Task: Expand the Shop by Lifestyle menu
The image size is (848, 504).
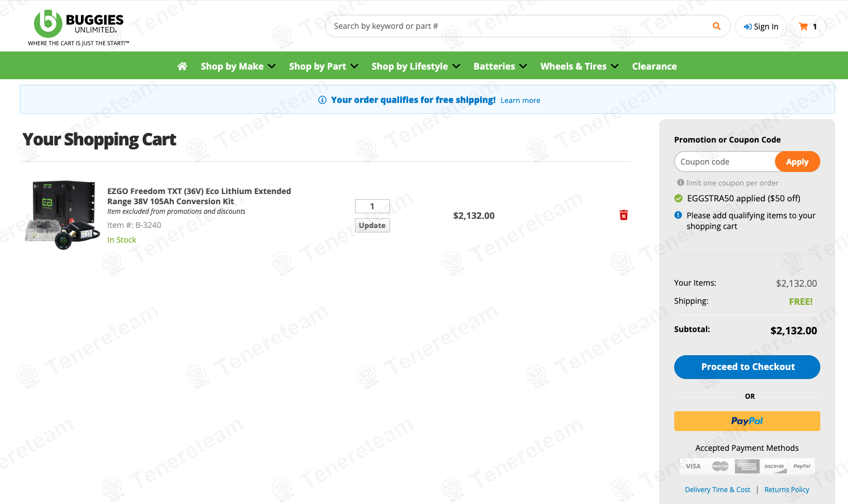Action: pyautogui.click(x=416, y=66)
